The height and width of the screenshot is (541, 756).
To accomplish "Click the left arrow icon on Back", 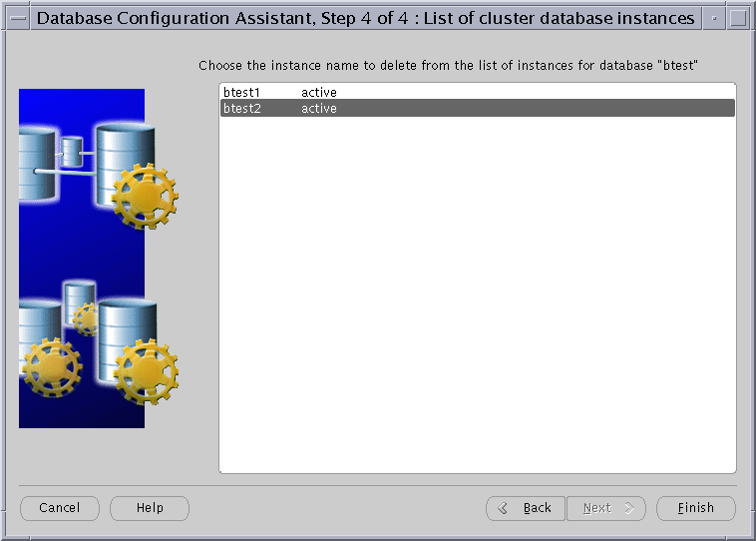I will 504,508.
